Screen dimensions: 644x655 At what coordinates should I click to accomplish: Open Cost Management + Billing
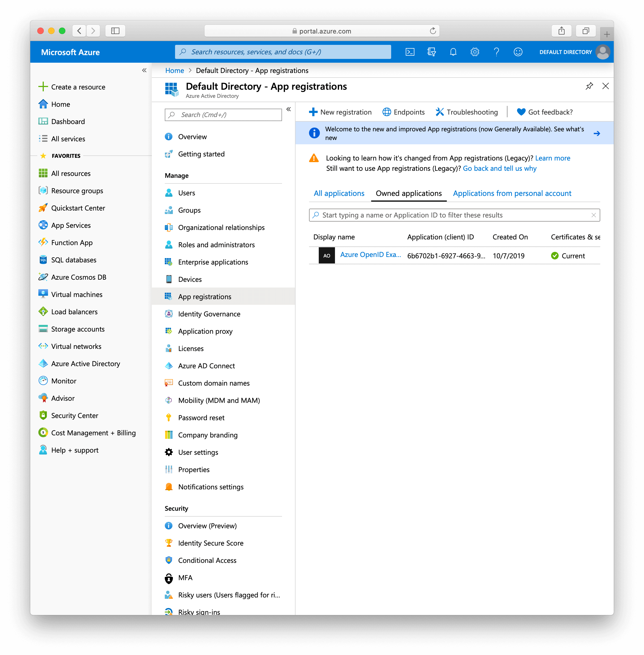[x=87, y=433]
